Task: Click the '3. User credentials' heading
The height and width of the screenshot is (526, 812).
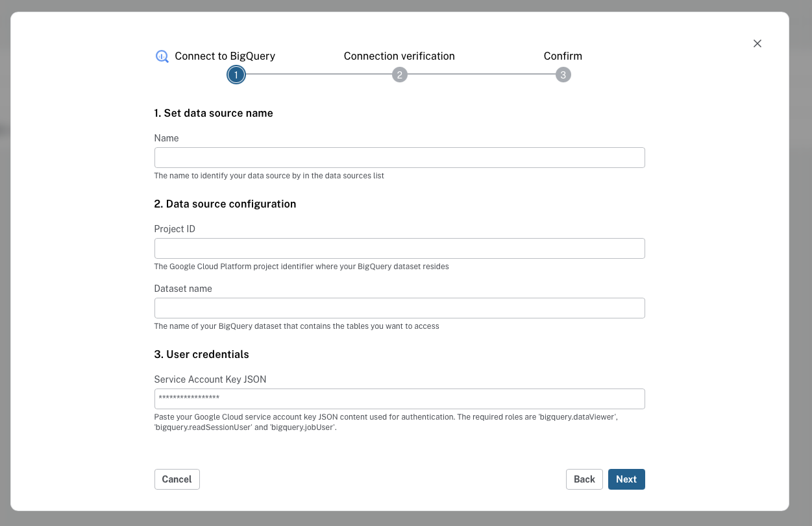Action: pyautogui.click(x=202, y=355)
